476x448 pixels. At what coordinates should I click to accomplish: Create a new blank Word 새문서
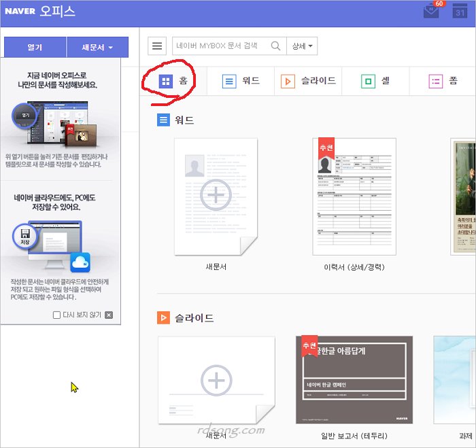[216, 196]
